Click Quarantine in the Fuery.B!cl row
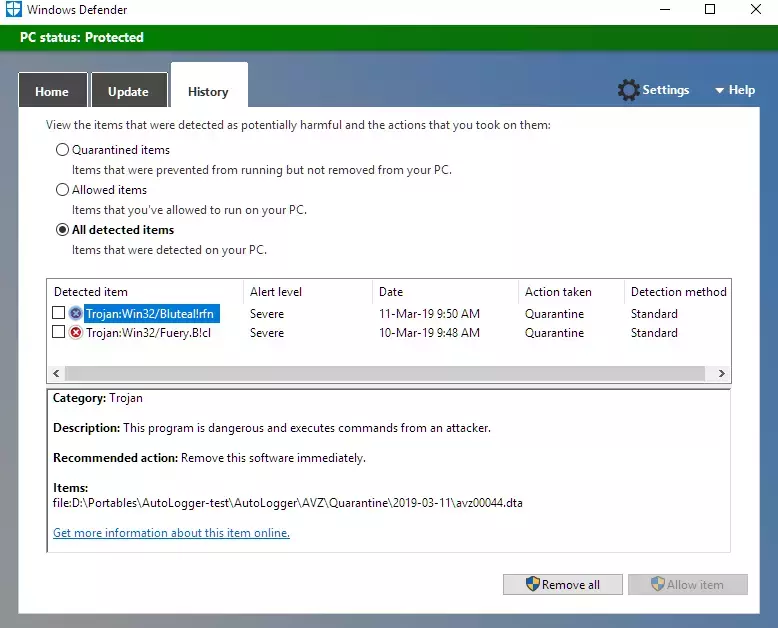Screen dimensions: 778x628 coord(554,333)
